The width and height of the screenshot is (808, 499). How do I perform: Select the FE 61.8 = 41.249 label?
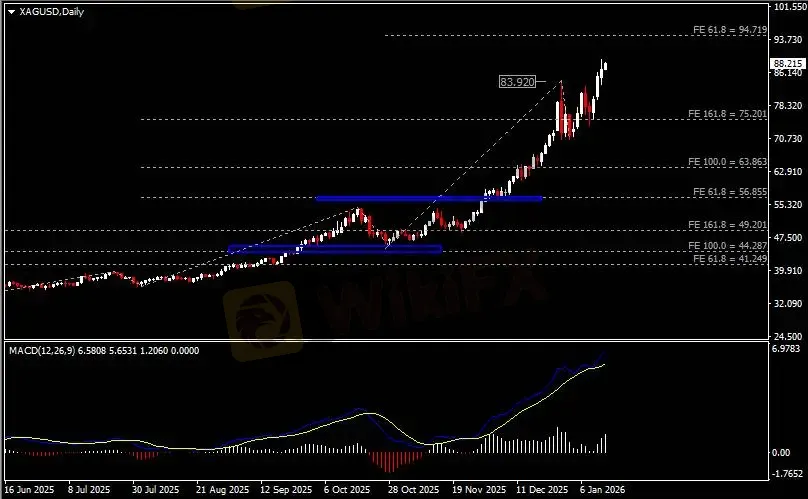(x=730, y=258)
